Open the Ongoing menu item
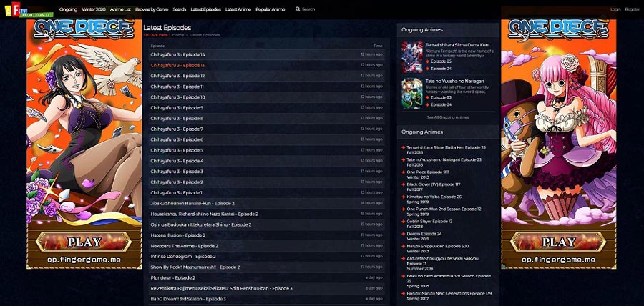The width and height of the screenshot is (644, 306). pos(69,9)
